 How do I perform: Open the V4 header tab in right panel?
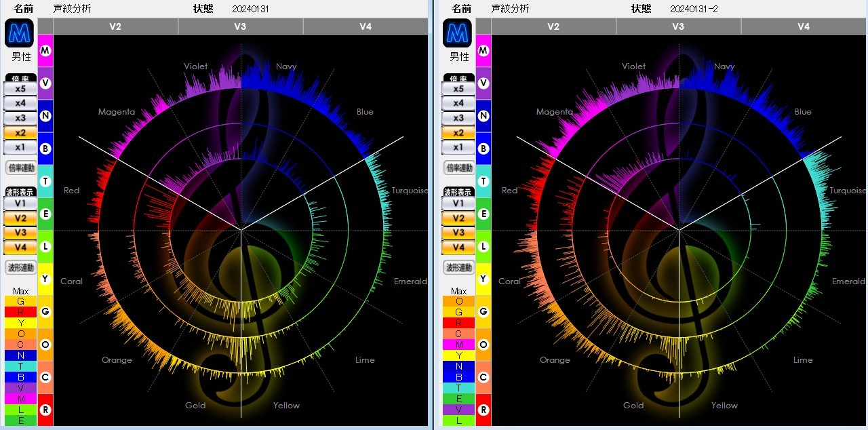click(804, 26)
